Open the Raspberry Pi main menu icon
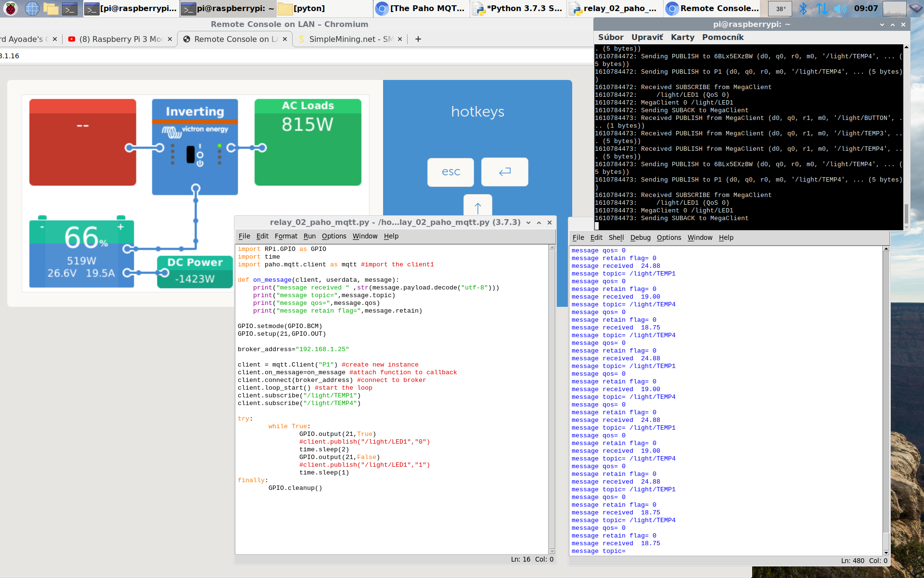924x578 pixels. [11, 8]
